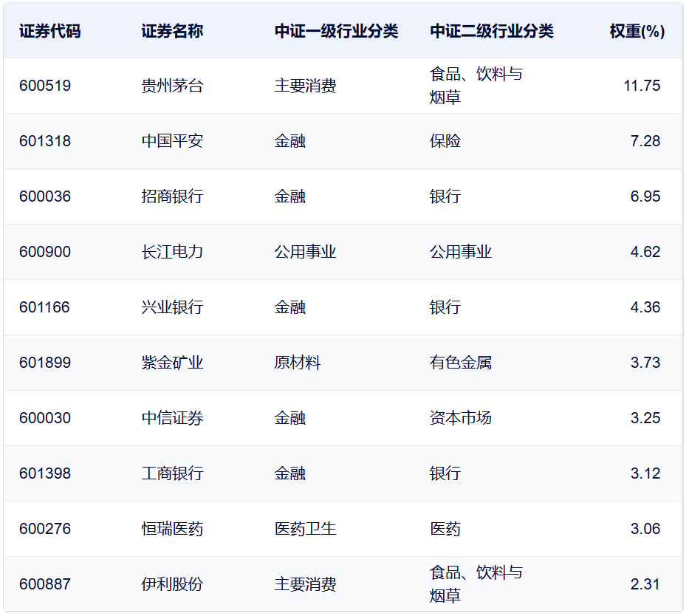Select security code 601398
The image size is (689, 616).
pos(45,473)
